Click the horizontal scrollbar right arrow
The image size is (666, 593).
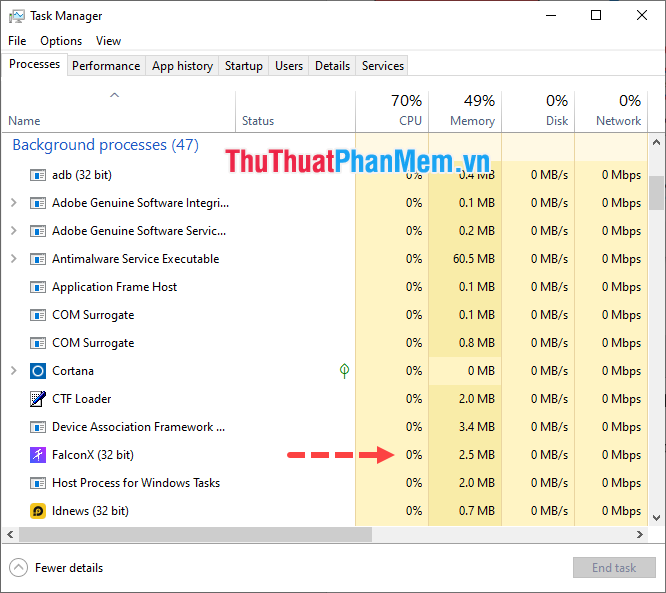coord(640,534)
